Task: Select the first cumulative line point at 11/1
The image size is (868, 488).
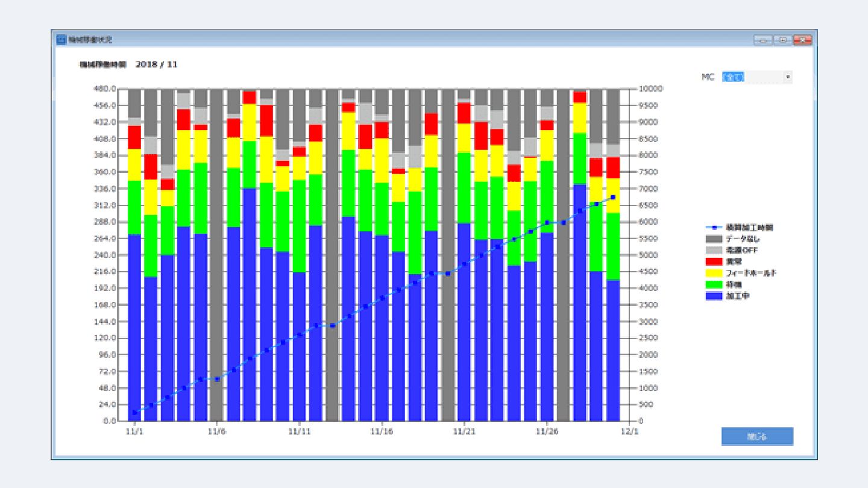Action: pos(135,413)
